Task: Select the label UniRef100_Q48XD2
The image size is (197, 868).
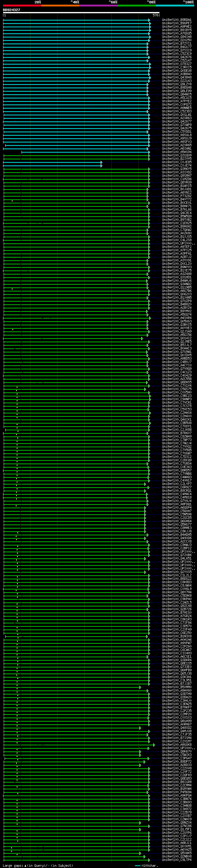Action: click(x=177, y=728)
